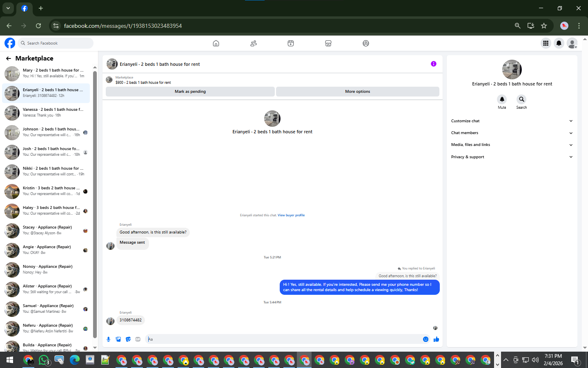This screenshot has height=368, width=588.
Task: Open the tab search dropdown arrow
Action: tap(8, 8)
